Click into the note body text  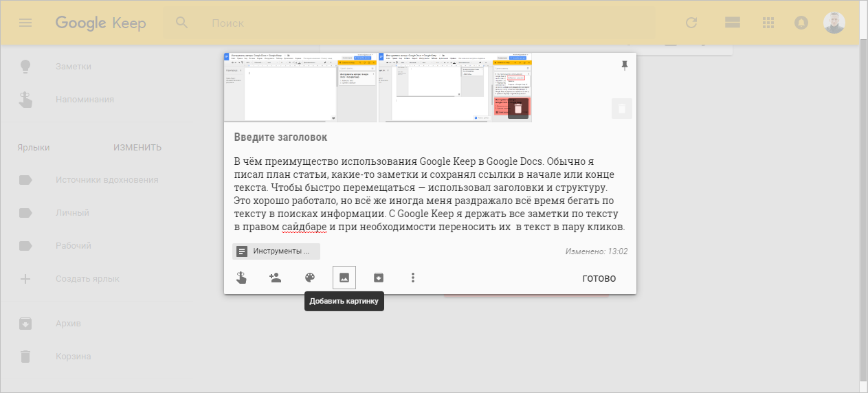click(x=430, y=194)
